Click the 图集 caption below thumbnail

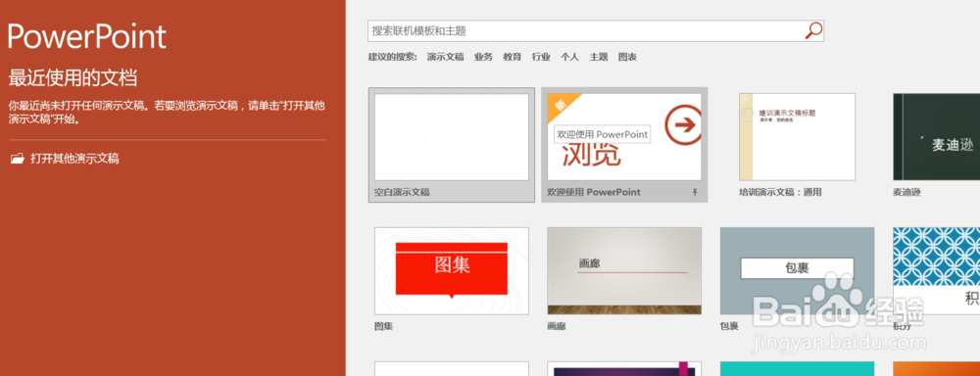tap(384, 326)
